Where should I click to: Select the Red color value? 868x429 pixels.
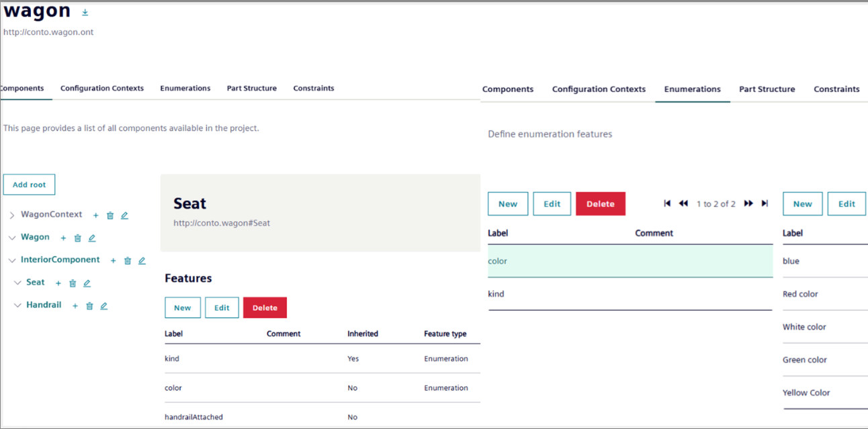tap(825, 294)
